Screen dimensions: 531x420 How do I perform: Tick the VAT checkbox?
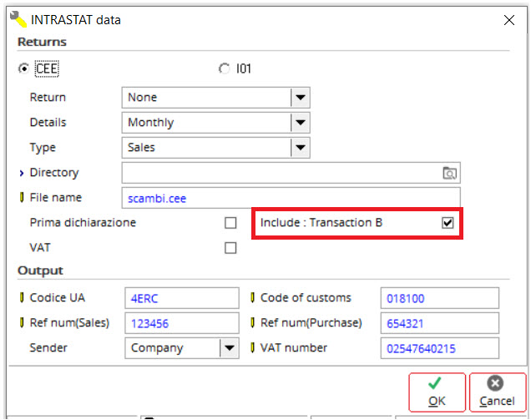pos(230,248)
